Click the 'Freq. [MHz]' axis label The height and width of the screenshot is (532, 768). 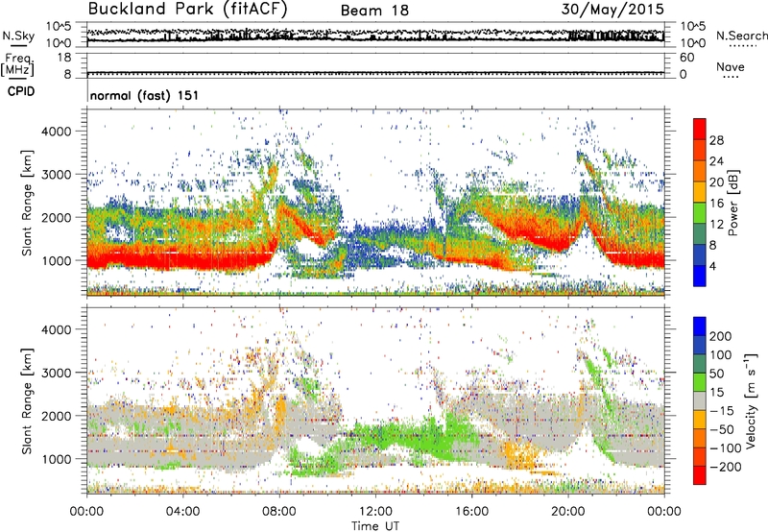(x=17, y=65)
